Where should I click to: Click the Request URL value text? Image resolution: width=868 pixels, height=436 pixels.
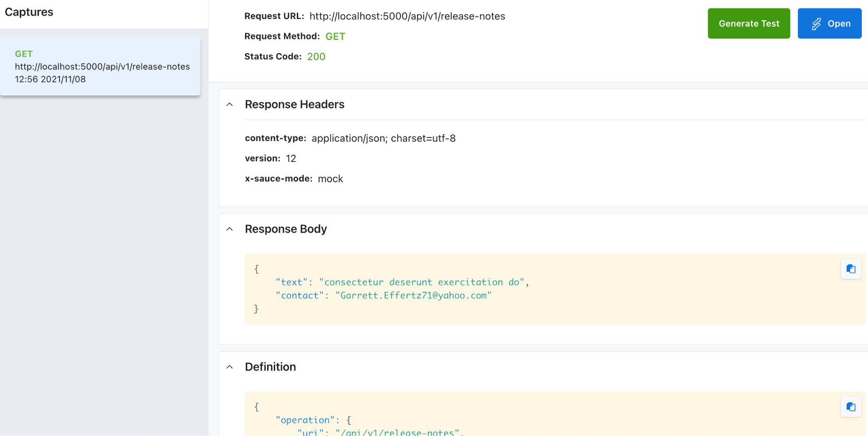(407, 16)
